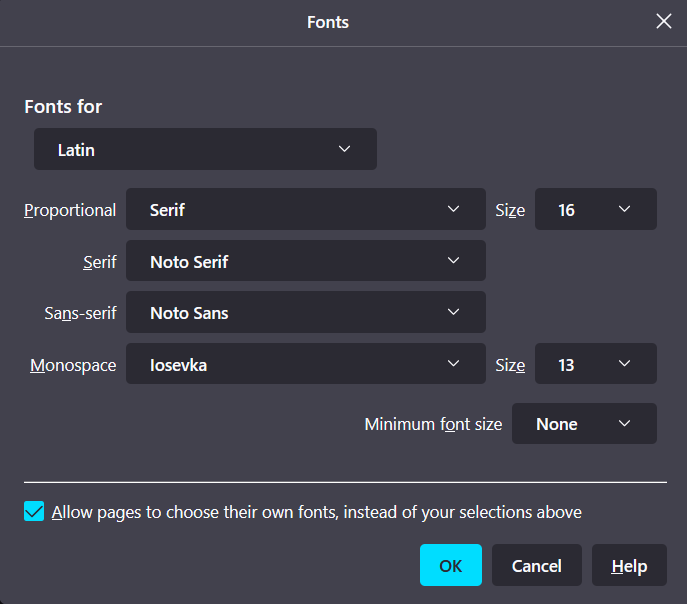This screenshot has width=687, height=604.
Task: Change the monospace font size 13 dropdown
Action: coord(595,365)
